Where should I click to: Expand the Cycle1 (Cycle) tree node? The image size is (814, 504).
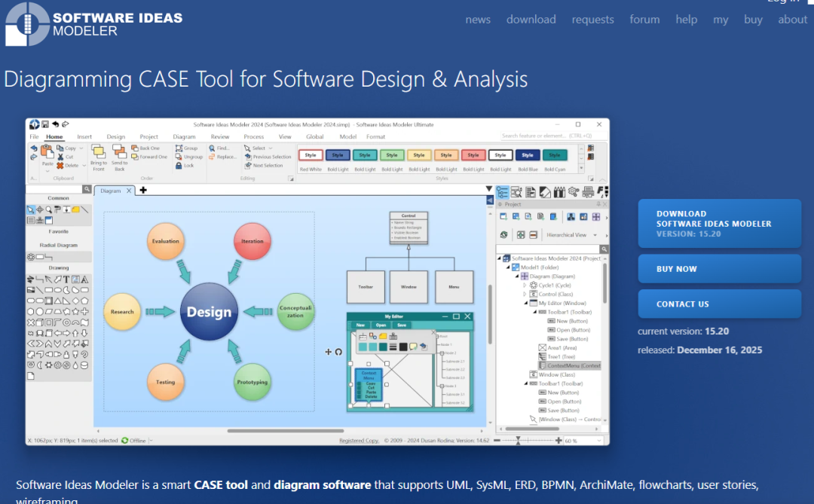tap(525, 286)
